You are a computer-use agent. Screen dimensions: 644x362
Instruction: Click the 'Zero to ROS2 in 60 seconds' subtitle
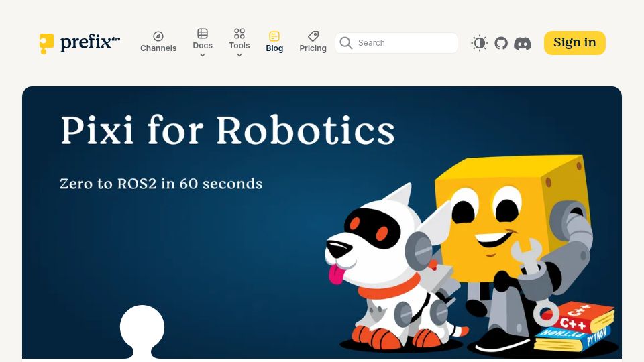click(x=161, y=184)
